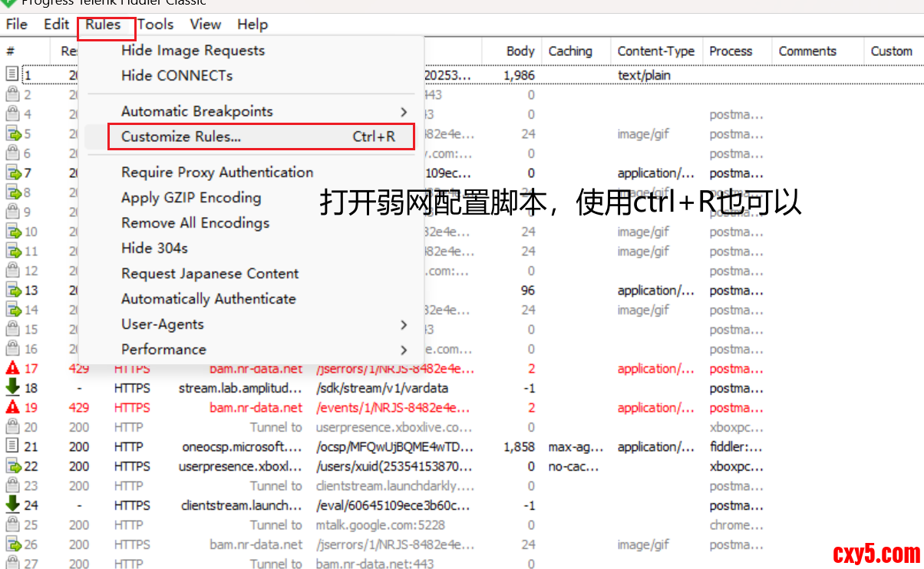Select session 1 document icon
Screen dimensions: 924x569
12,75
